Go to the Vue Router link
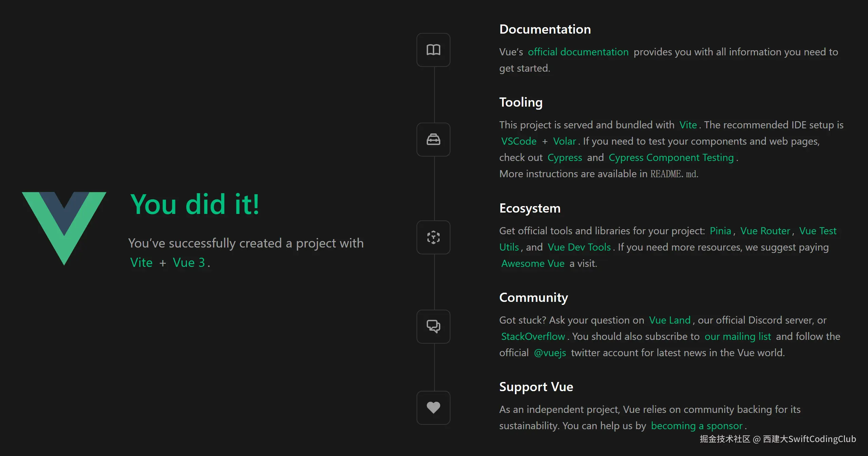Viewport: 868px width, 456px height. 765,231
